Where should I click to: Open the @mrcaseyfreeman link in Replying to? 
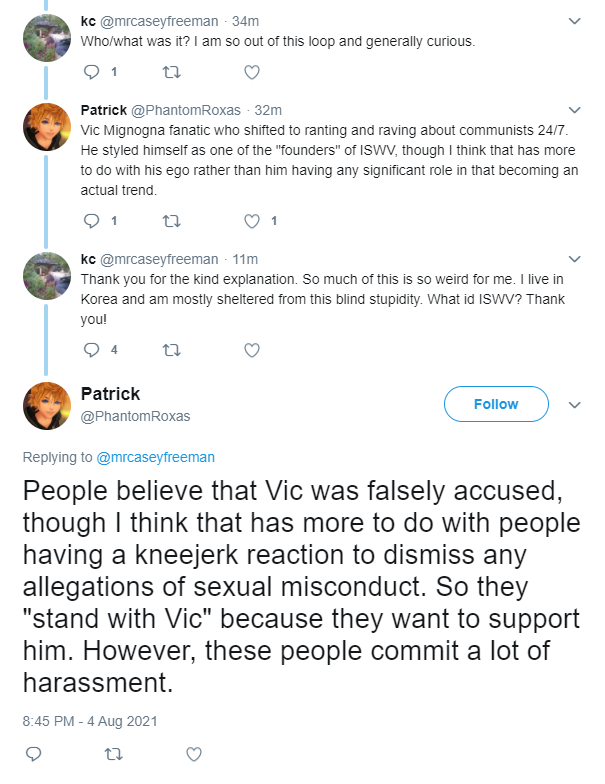[x=156, y=457]
